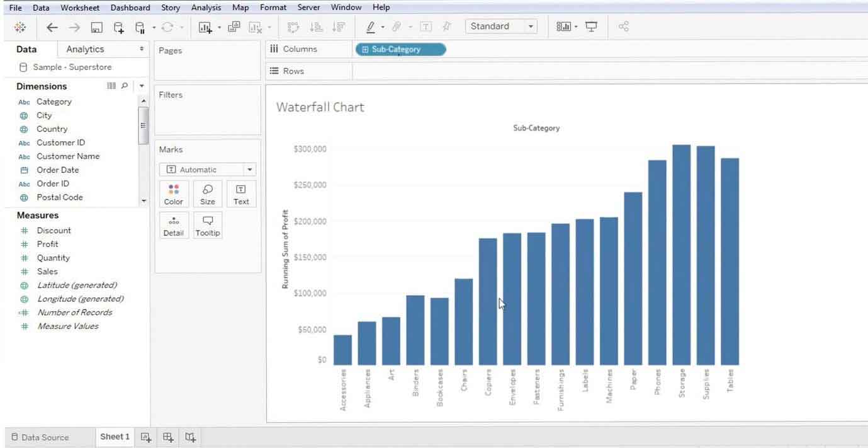The width and height of the screenshot is (868, 448).
Task: Open the Sub-Category pill dropdown menu
Action: point(441,49)
